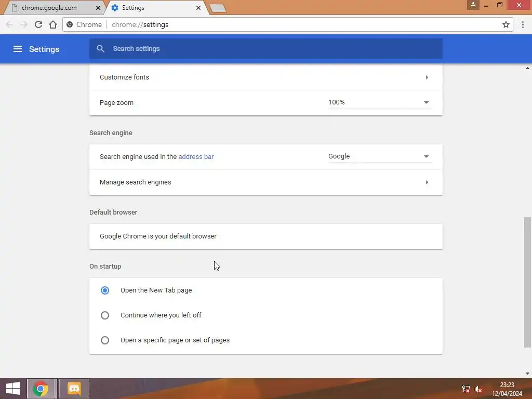Go to the home page icon
This screenshot has width=532, height=399.
click(x=53, y=24)
